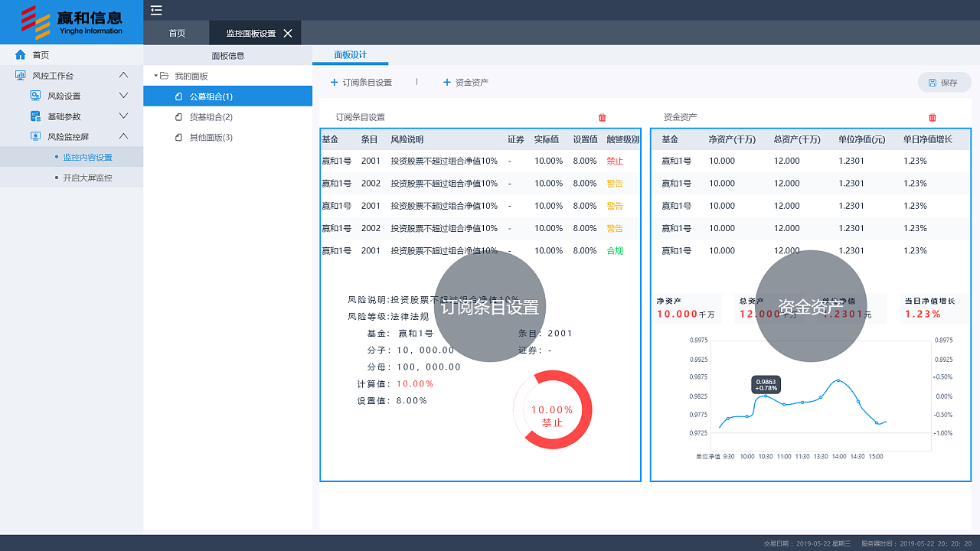Click plus icon for 订阅条目设置
The height and width of the screenshot is (551, 980).
[x=334, y=82]
